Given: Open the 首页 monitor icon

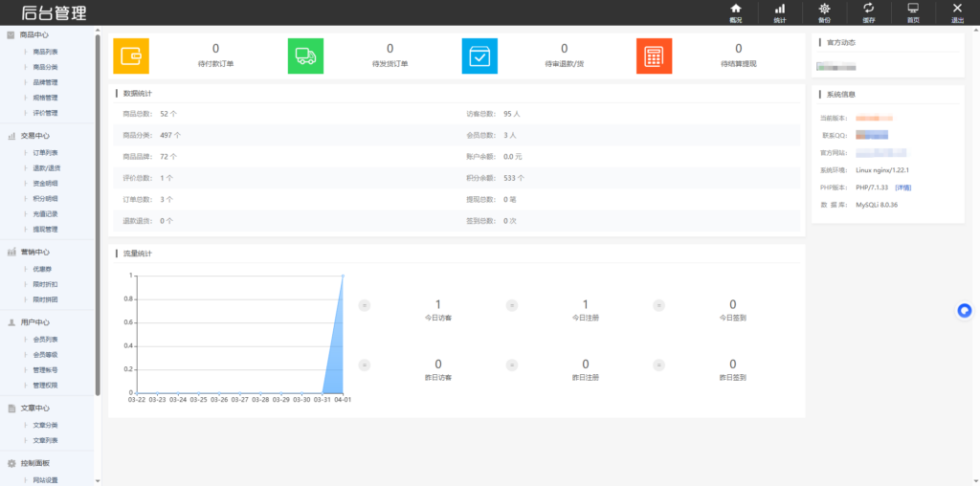Looking at the screenshot, I should (913, 8).
